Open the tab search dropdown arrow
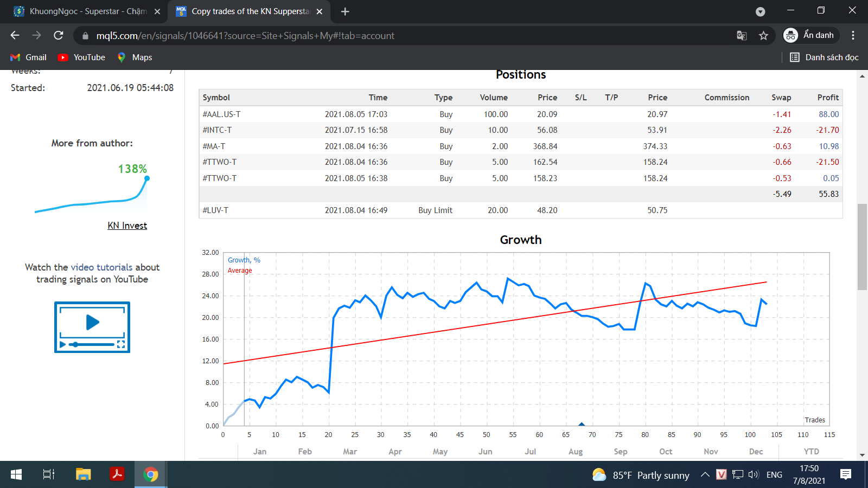 click(x=760, y=11)
